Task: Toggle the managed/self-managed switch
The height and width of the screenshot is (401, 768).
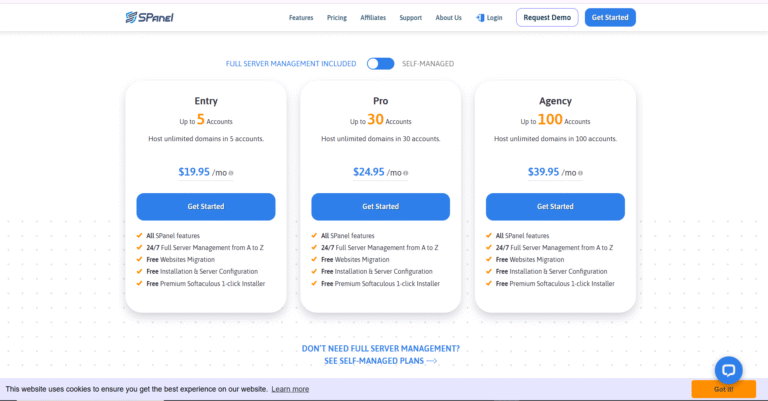Action: tap(381, 64)
